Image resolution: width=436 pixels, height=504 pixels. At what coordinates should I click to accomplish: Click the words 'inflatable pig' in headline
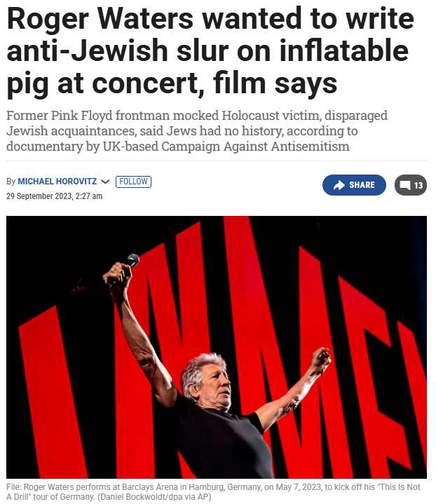coord(207,67)
